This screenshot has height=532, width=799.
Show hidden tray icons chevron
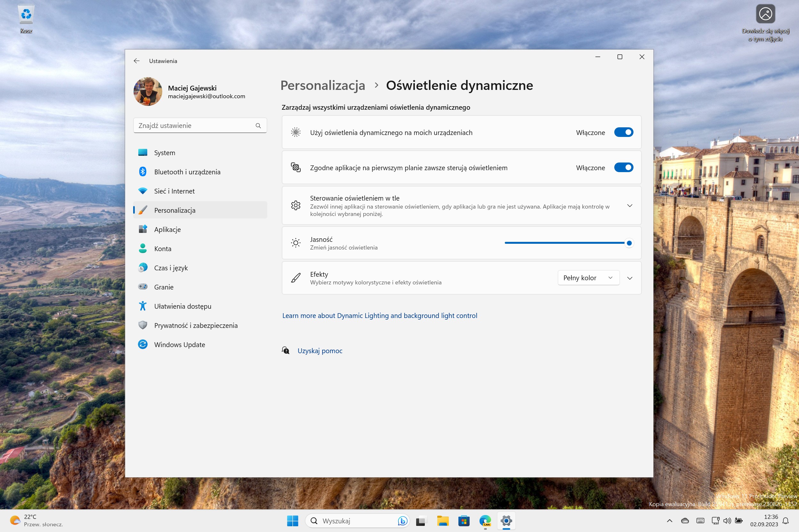coord(669,521)
